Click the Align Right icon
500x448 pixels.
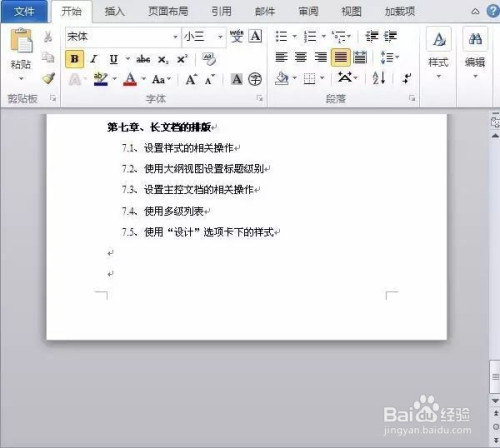point(321,57)
